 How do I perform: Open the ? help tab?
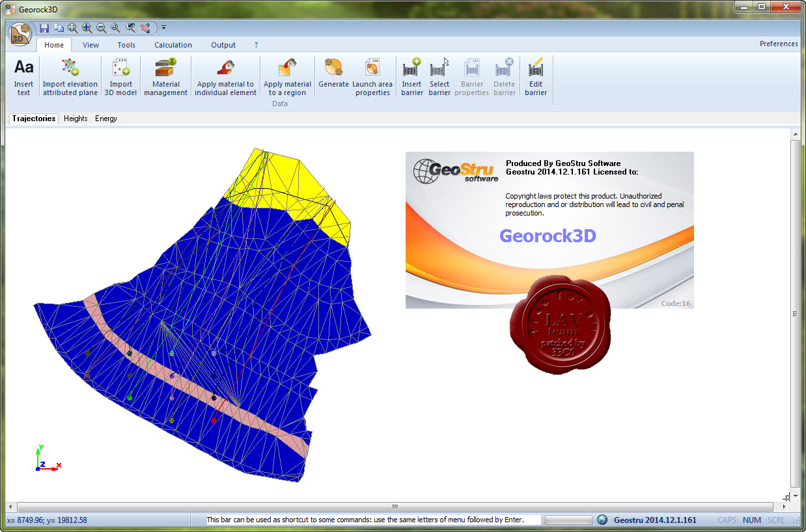click(257, 45)
